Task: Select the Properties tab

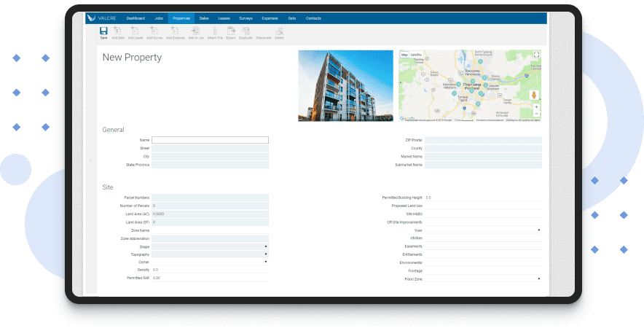Action: pos(181,18)
